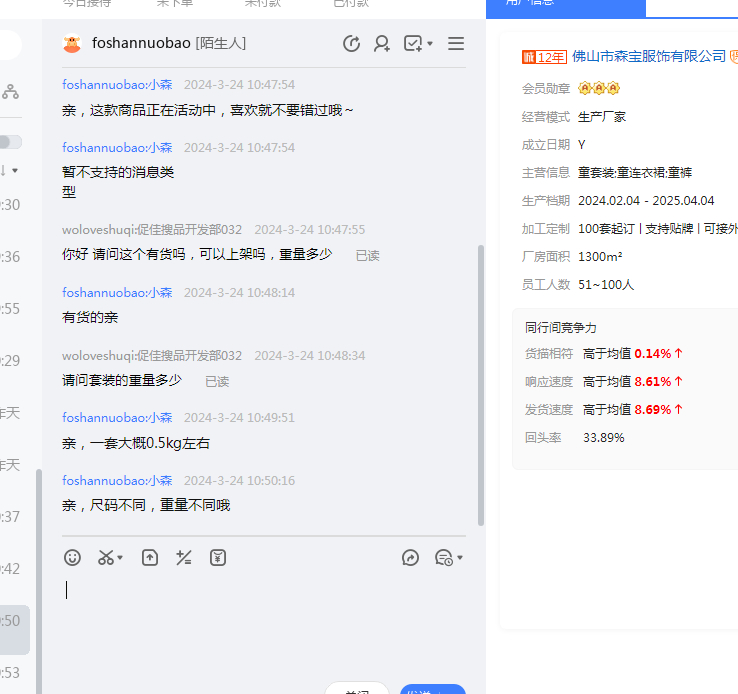Click the upload file icon

click(150, 558)
